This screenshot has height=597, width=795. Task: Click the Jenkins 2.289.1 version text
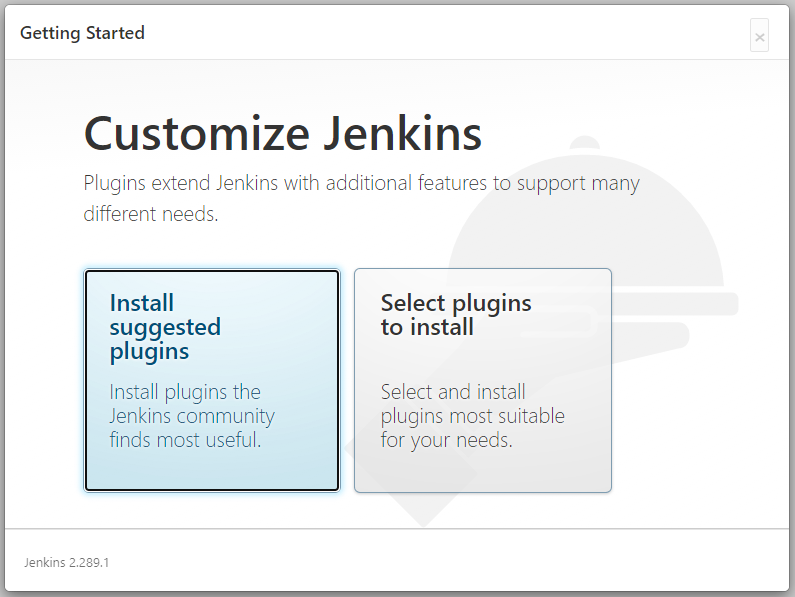pos(66,563)
